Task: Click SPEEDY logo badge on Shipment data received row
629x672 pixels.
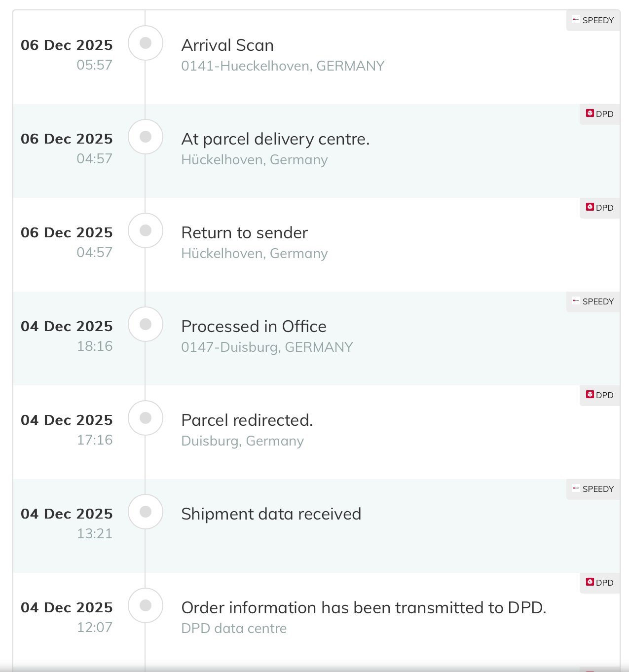Action: coord(592,489)
